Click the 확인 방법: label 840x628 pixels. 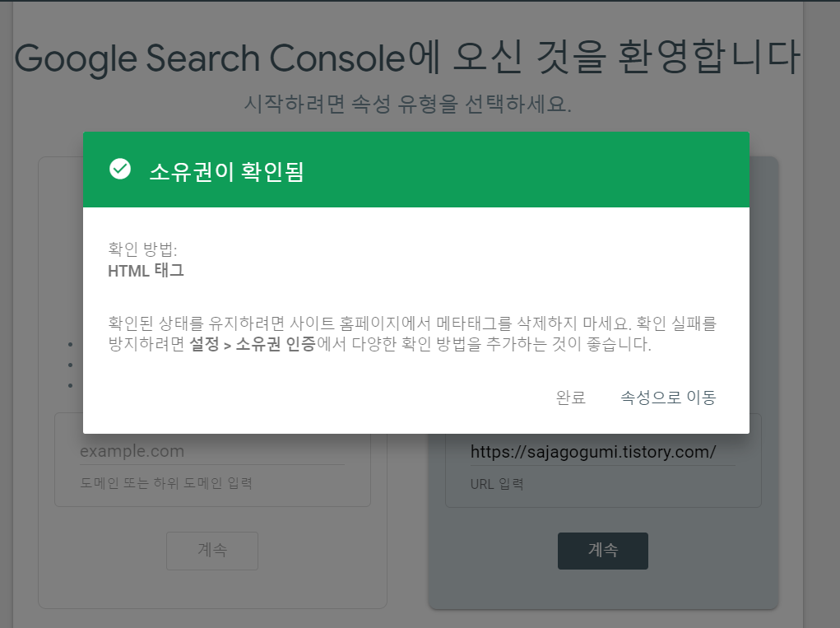pyautogui.click(x=142, y=249)
